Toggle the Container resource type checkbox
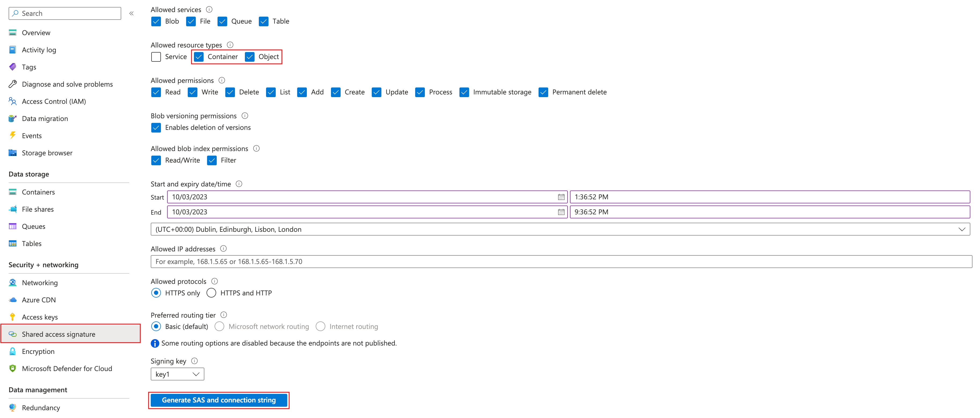The height and width of the screenshot is (418, 980). point(198,57)
